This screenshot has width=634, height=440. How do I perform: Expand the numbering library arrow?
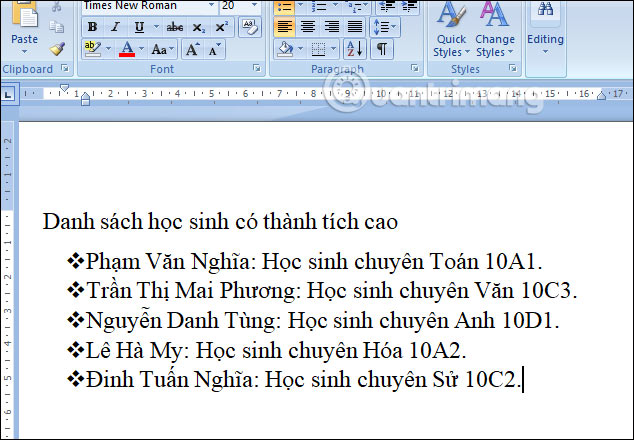[x=335, y=5]
